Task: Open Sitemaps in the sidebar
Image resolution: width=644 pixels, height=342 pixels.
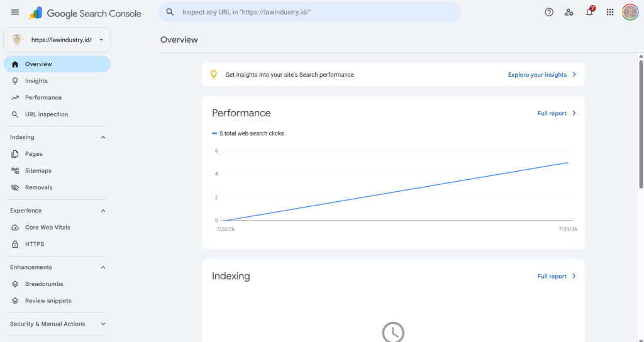Action: [57, 171]
